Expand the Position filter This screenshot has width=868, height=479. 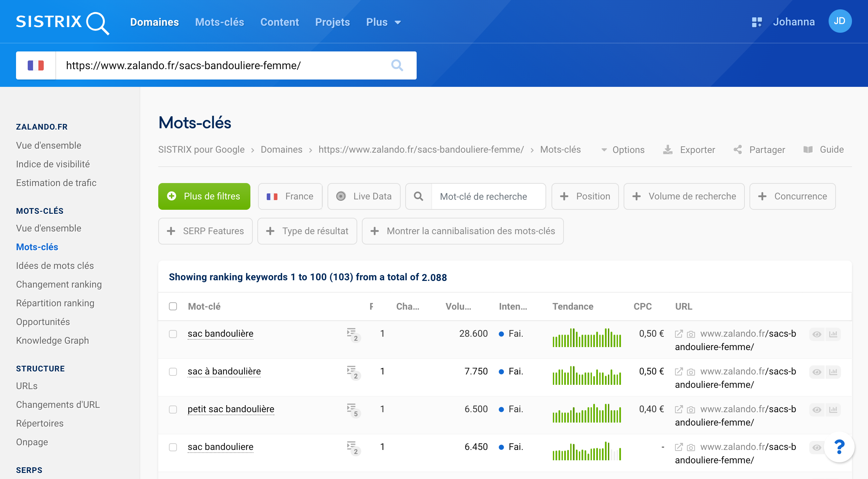(x=585, y=196)
